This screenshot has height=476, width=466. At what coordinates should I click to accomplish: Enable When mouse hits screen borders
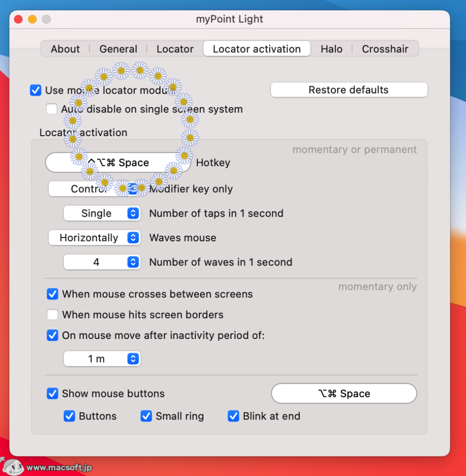click(x=52, y=315)
